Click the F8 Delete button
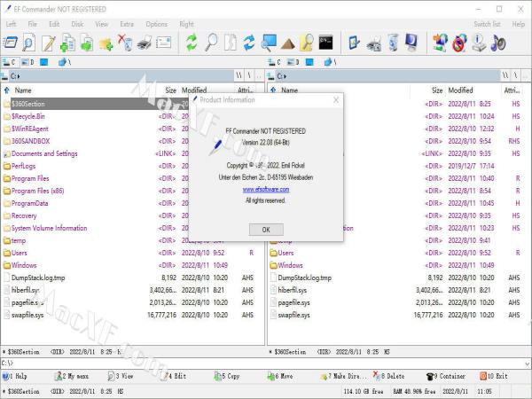This screenshot has height=399, width=532. [389, 376]
